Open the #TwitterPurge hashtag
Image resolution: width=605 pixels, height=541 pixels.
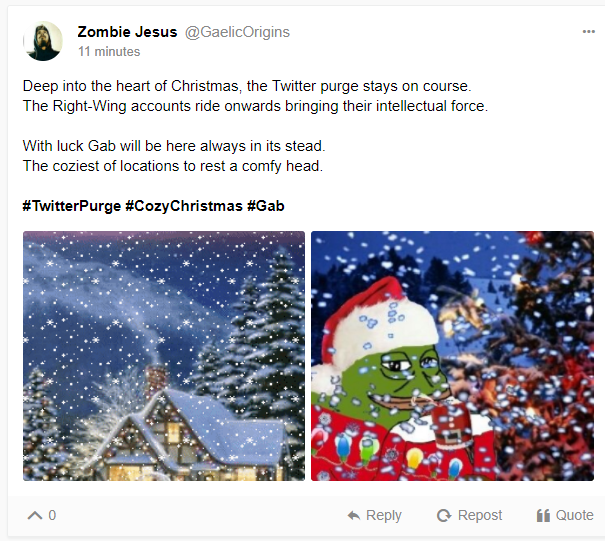pos(71,206)
